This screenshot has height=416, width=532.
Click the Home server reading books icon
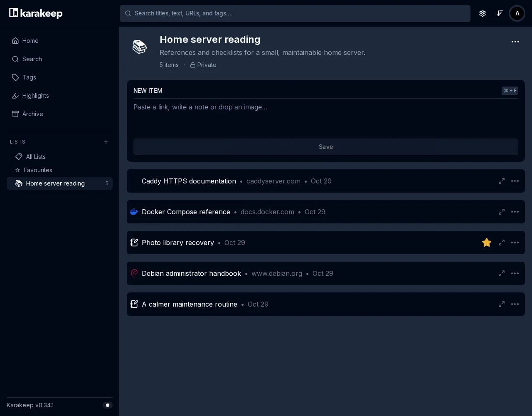[140, 47]
